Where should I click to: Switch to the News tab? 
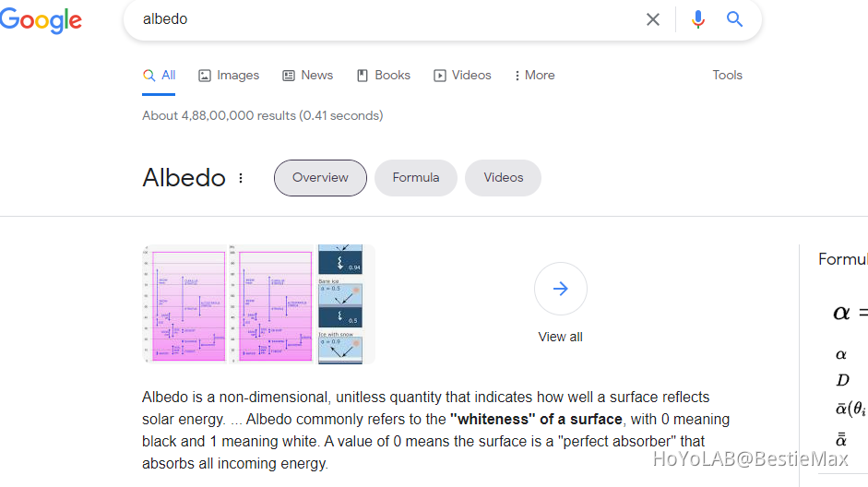[307, 76]
